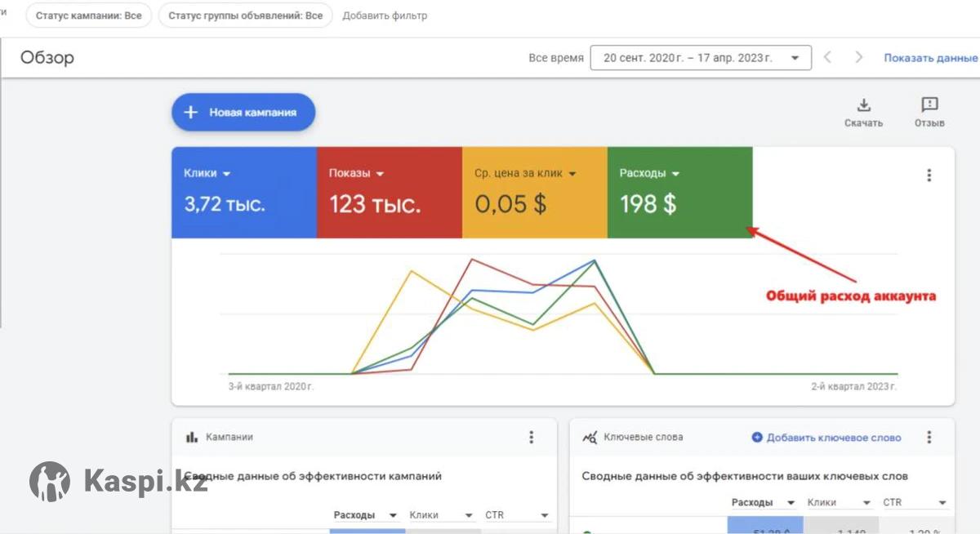The image size is (980, 534).
Task: Open Расходы column dropdown in Кампании card
Action: click(365, 515)
